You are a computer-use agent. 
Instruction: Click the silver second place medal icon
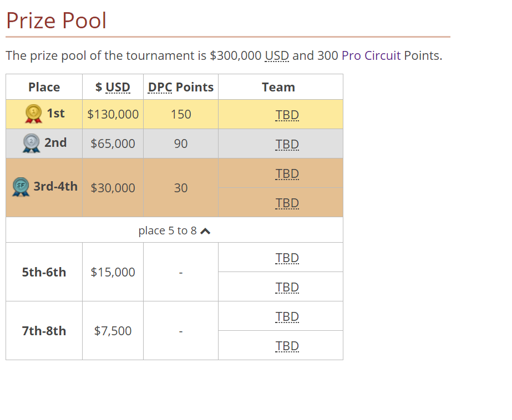pos(32,143)
